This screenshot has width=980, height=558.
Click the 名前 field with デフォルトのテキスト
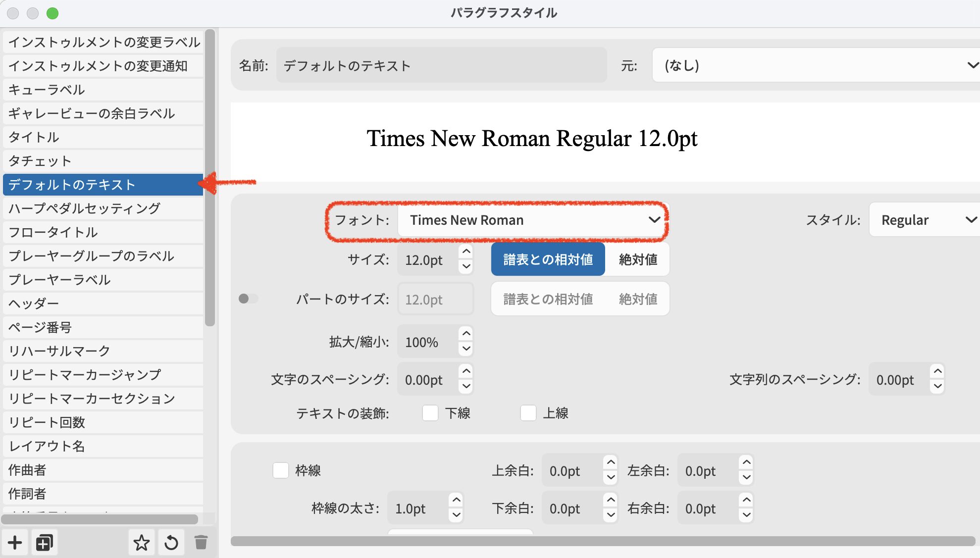click(x=441, y=65)
